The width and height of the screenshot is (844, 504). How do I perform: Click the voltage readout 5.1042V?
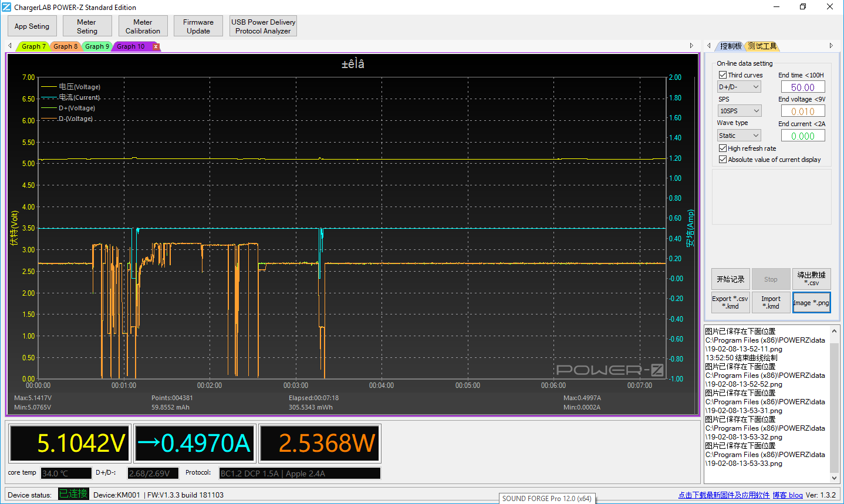(x=70, y=444)
